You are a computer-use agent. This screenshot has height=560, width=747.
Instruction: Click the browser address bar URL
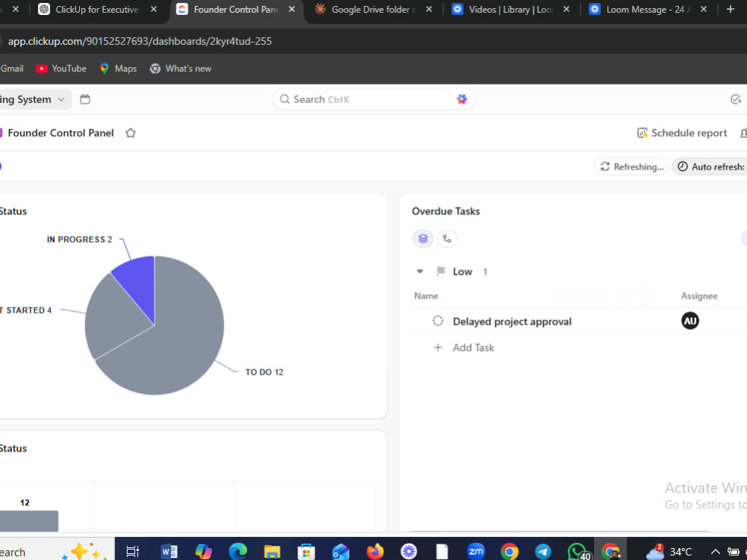point(140,41)
